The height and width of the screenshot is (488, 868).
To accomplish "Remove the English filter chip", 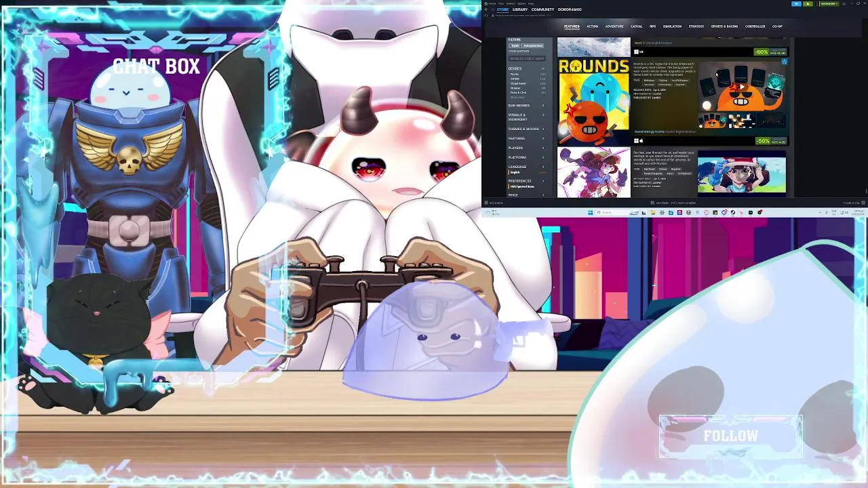I will pyautogui.click(x=514, y=45).
